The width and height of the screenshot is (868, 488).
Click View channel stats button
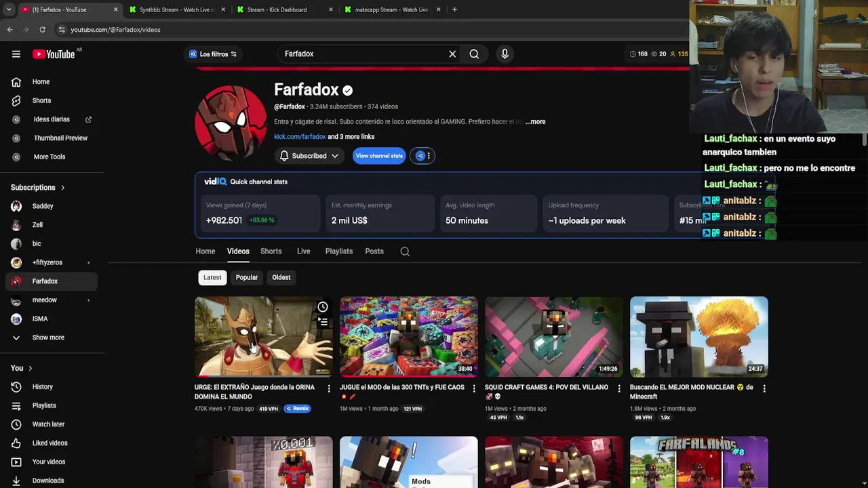click(379, 156)
